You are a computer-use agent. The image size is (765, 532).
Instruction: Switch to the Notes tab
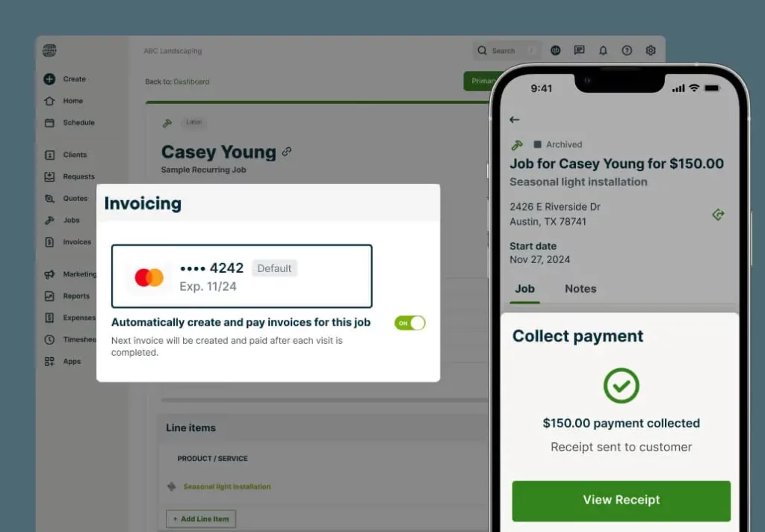click(580, 288)
